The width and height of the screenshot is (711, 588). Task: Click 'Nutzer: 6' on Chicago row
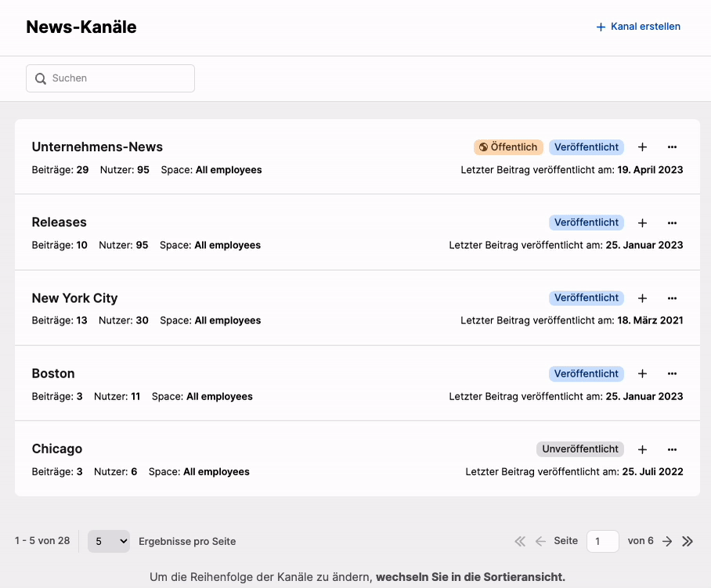point(115,472)
